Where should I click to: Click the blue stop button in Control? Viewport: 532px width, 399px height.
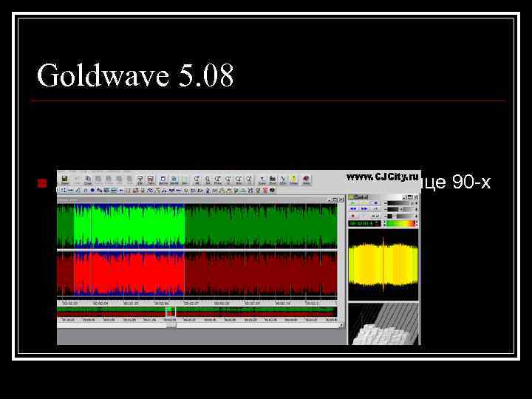pos(375,203)
